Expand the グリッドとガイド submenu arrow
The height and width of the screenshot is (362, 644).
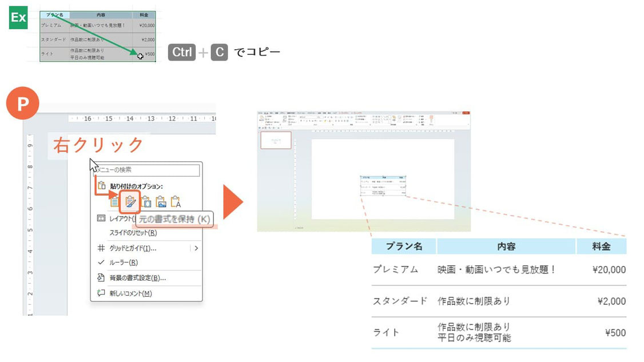coord(196,248)
